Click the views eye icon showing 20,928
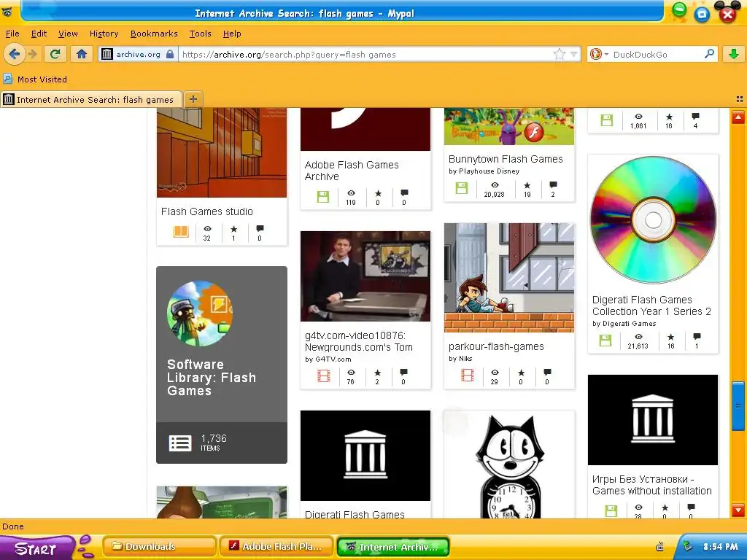This screenshot has width=747, height=560. (x=495, y=184)
